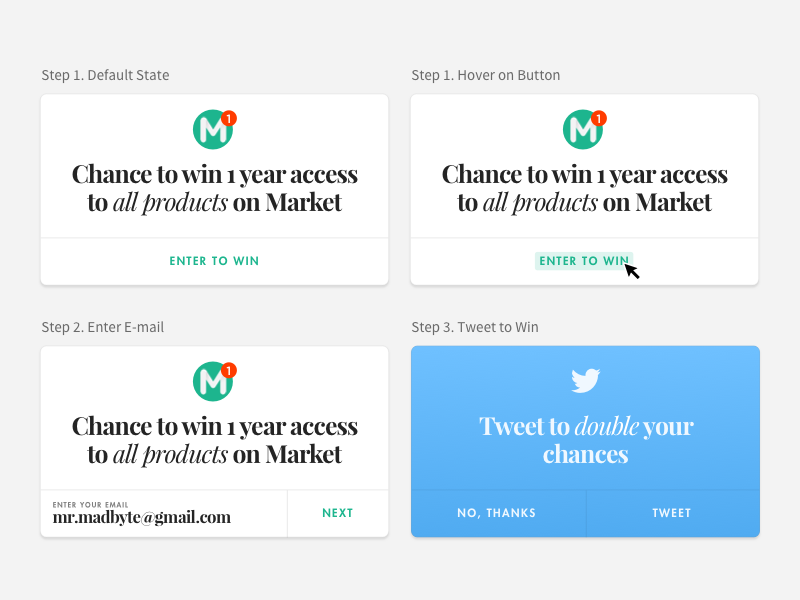Decline with the NO, THANKS button

497,513
